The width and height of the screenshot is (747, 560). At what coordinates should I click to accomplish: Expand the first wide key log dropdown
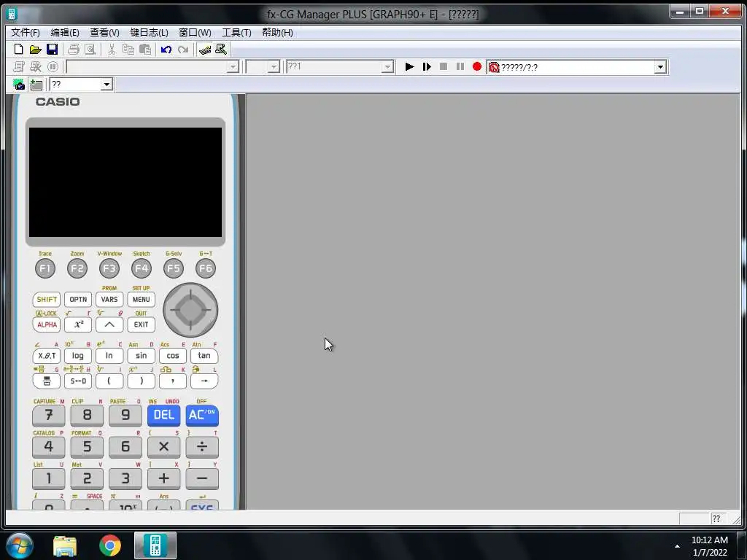(233, 67)
